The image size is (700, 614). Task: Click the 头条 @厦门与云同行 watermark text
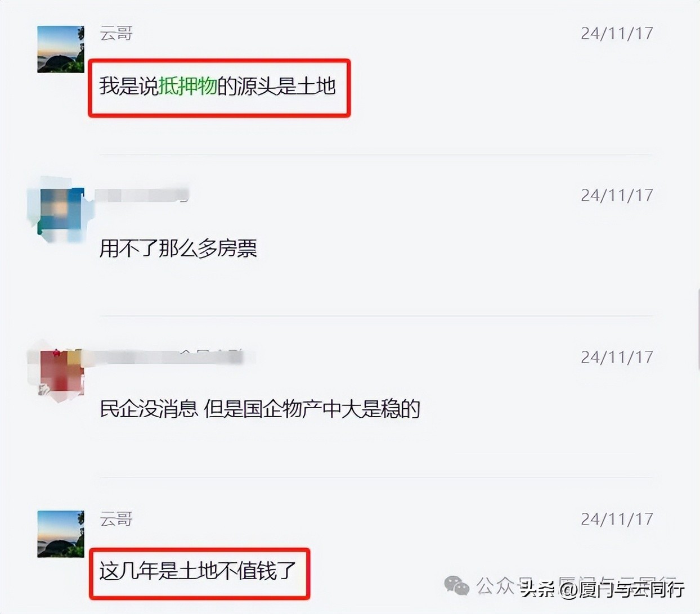(603, 589)
